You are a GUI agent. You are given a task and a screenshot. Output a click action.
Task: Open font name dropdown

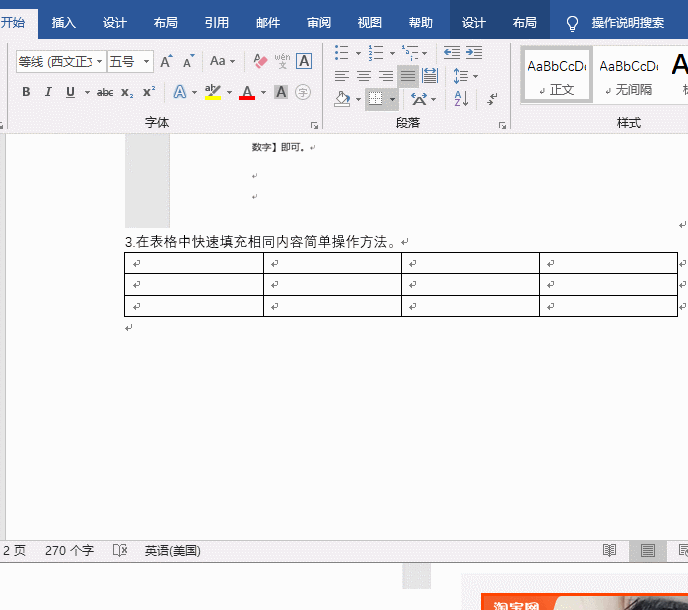[100, 61]
